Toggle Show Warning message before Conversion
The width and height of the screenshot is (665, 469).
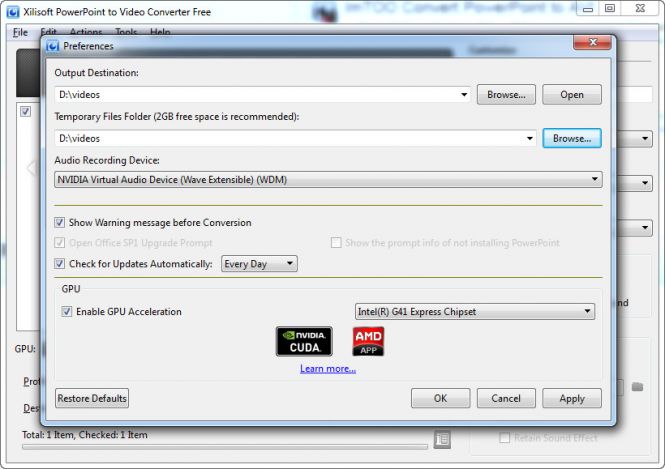(x=59, y=222)
